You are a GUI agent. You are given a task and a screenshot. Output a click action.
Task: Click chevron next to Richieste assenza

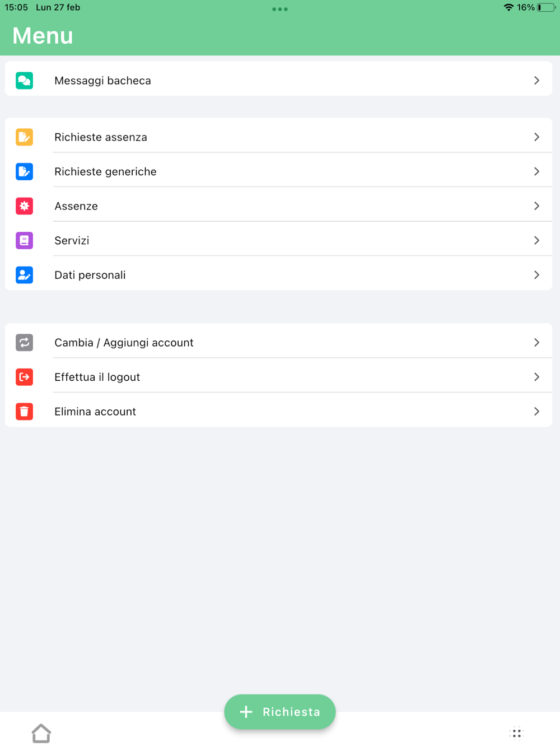(x=536, y=137)
